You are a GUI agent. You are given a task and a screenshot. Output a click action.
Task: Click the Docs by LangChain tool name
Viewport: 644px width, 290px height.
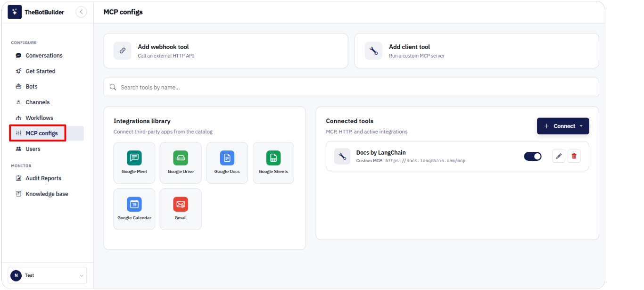(x=381, y=152)
